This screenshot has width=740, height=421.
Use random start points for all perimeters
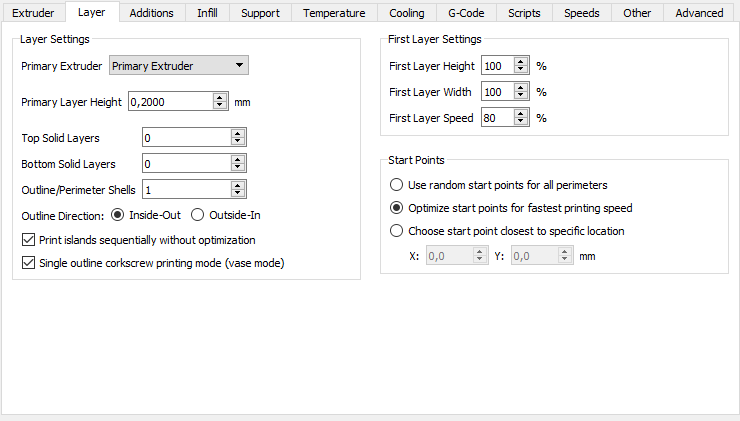(397, 185)
